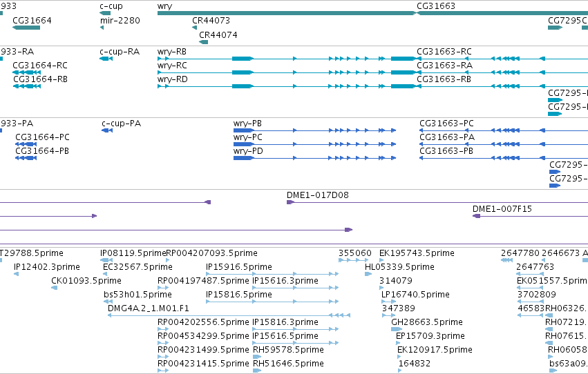Click the DME1-017D08 clone start marker
Screen dimensions: 588x374
(290, 202)
